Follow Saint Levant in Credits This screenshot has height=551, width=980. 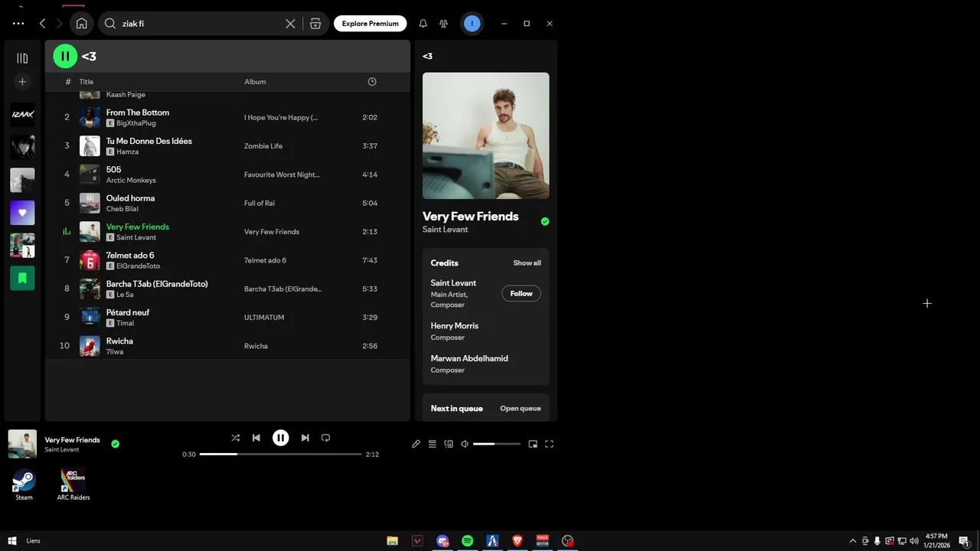click(521, 294)
